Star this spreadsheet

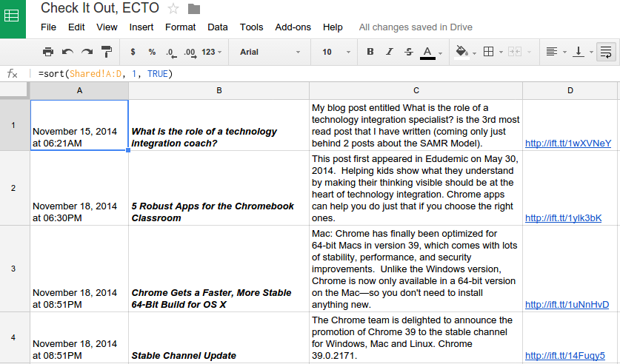173,9
